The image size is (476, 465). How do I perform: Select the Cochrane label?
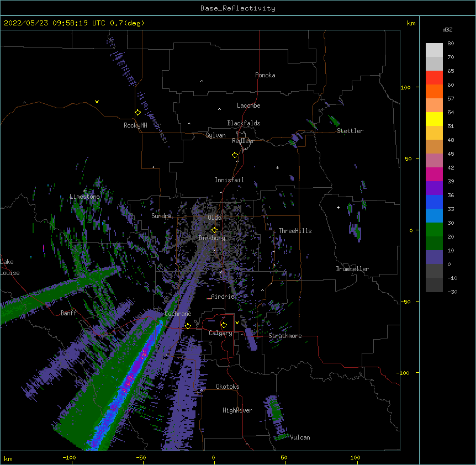point(178,314)
